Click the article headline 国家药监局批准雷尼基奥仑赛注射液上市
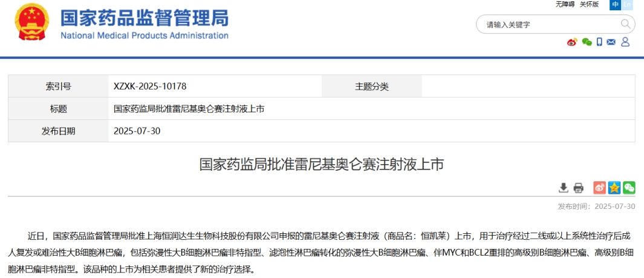Viewport: 644px width, 278px height. click(x=322, y=164)
